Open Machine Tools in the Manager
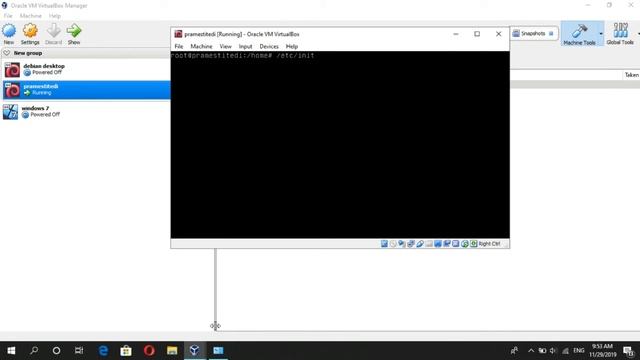This screenshot has height=360, width=640. click(x=579, y=33)
